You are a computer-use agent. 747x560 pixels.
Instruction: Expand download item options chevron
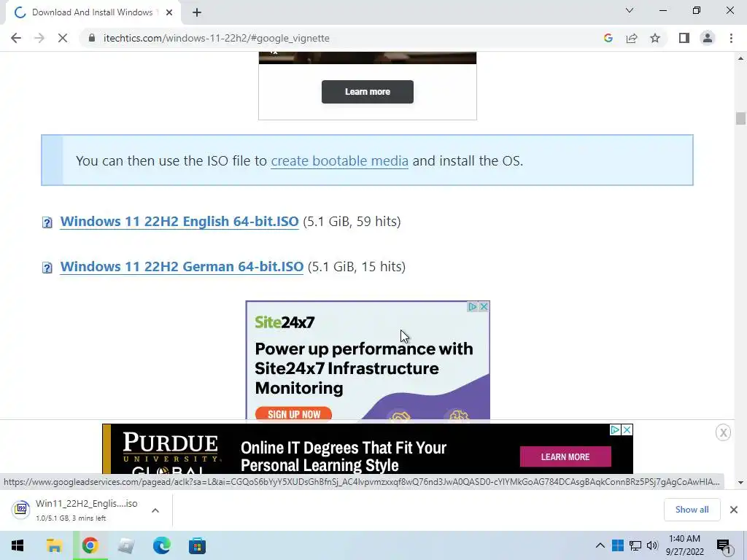click(x=155, y=510)
